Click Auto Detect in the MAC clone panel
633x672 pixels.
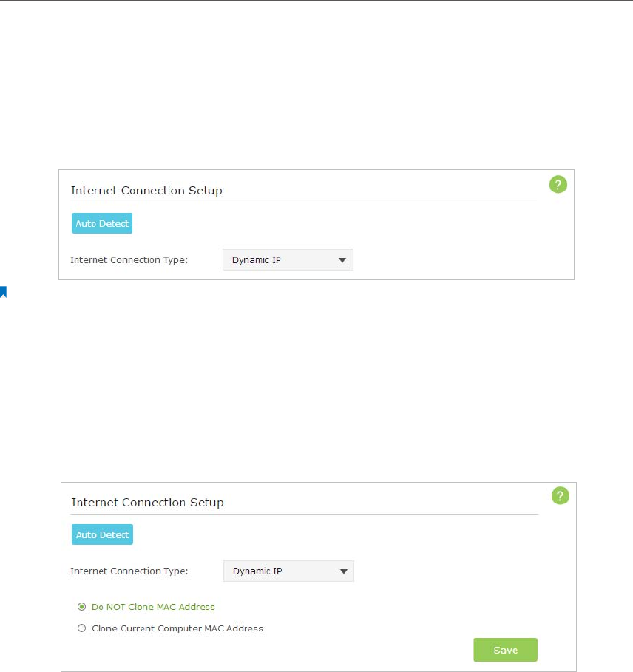(103, 534)
